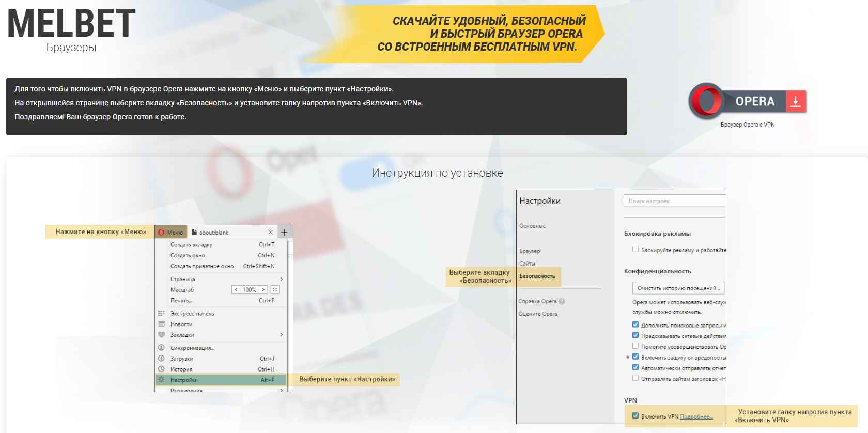Click the Новости news icon
This screenshot has height=433, width=868.
[x=161, y=324]
